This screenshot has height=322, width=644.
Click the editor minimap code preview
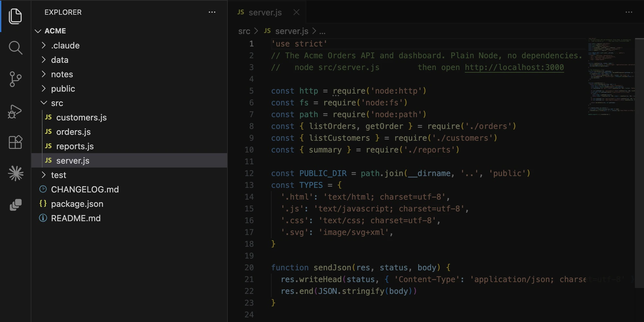(611, 77)
